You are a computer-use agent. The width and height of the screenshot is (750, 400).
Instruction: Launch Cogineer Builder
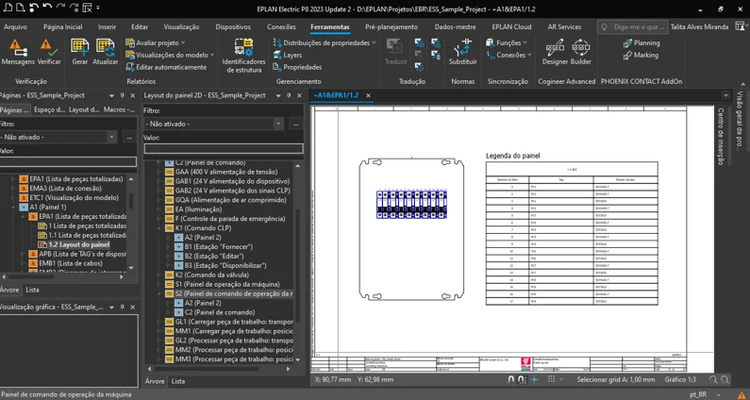click(x=582, y=52)
